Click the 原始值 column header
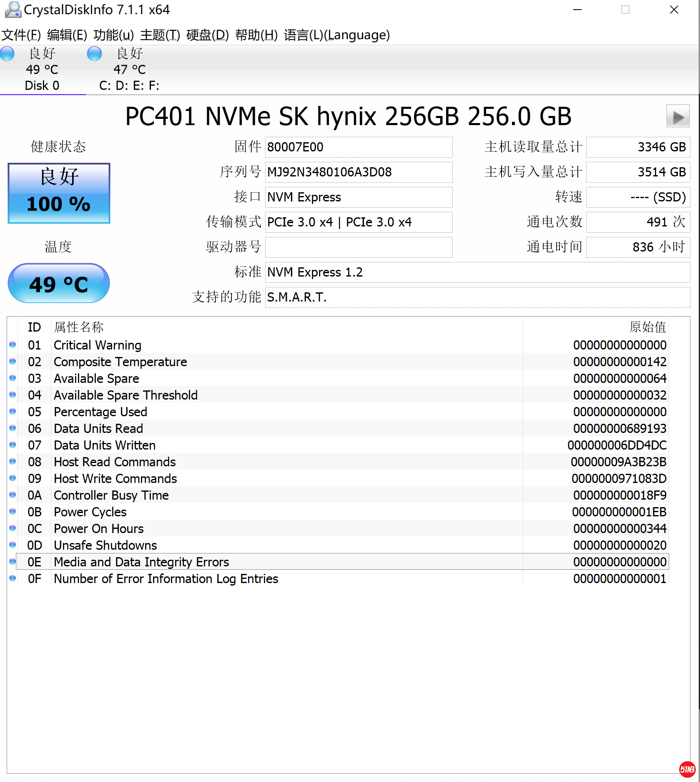 647,327
